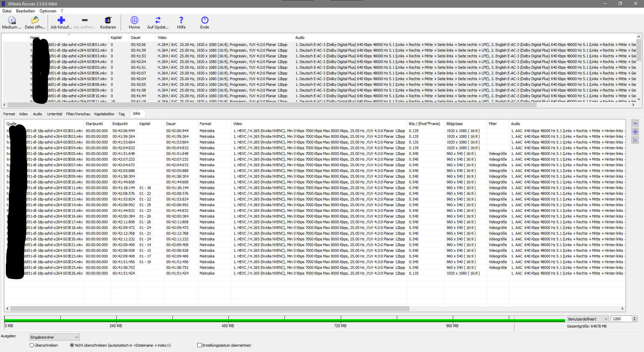The width and height of the screenshot is (644, 352).
Task: Exit the program via the Ende icon
Action: [x=204, y=22]
